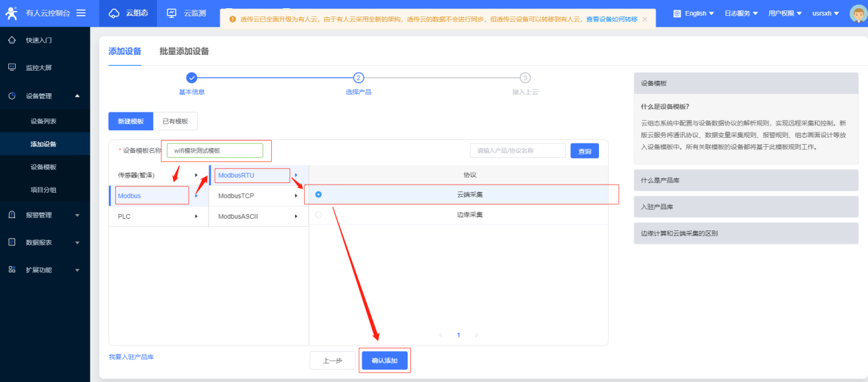
Task: Click the 监控大屏 monitor icon
Action: (x=12, y=67)
